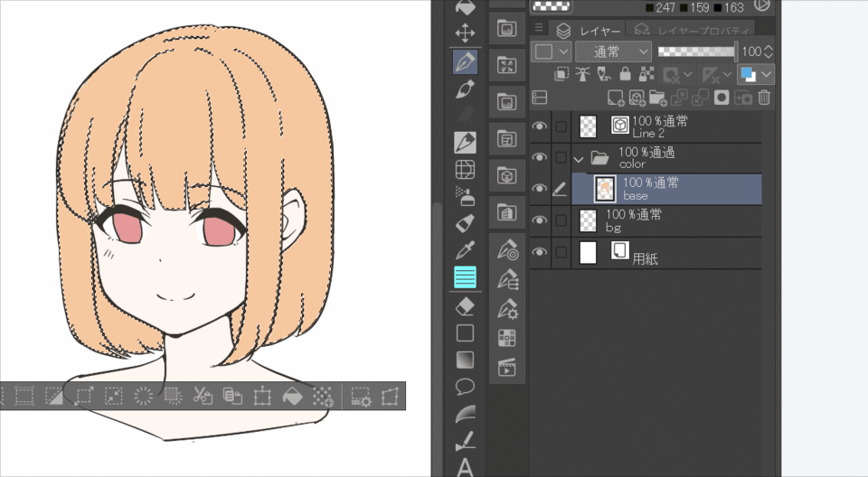Click the 3D cube material folder icon
Viewport: 868px width, 477px height.
[x=507, y=176]
